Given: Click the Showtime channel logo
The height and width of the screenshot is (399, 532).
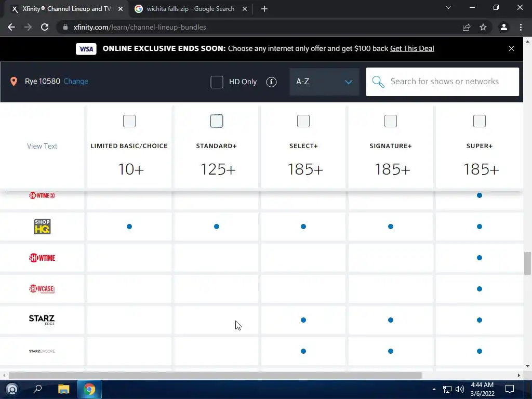Looking at the screenshot, I should pyautogui.click(x=42, y=258).
